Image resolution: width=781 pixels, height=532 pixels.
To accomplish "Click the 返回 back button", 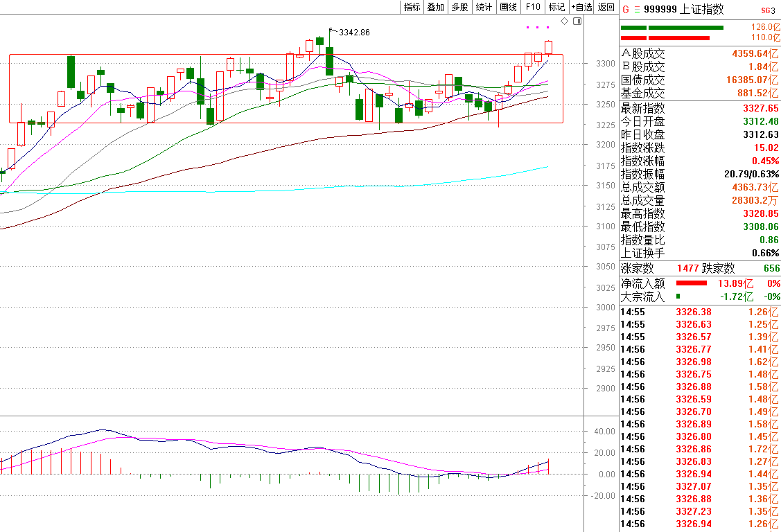I will [x=606, y=7].
